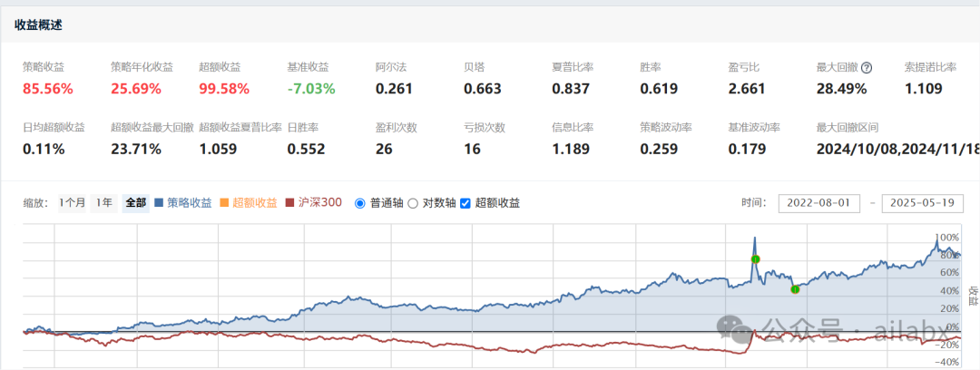
Task: Click the 夏普比率 value 0.837
Action: tap(571, 89)
